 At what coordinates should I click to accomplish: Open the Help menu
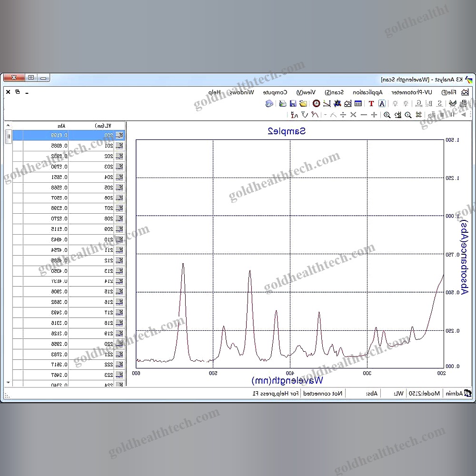214,92
